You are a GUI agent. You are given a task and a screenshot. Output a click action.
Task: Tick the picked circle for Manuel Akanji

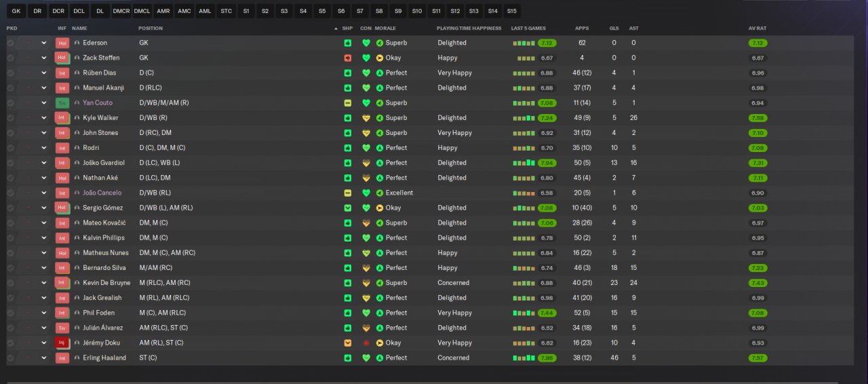tap(10, 88)
